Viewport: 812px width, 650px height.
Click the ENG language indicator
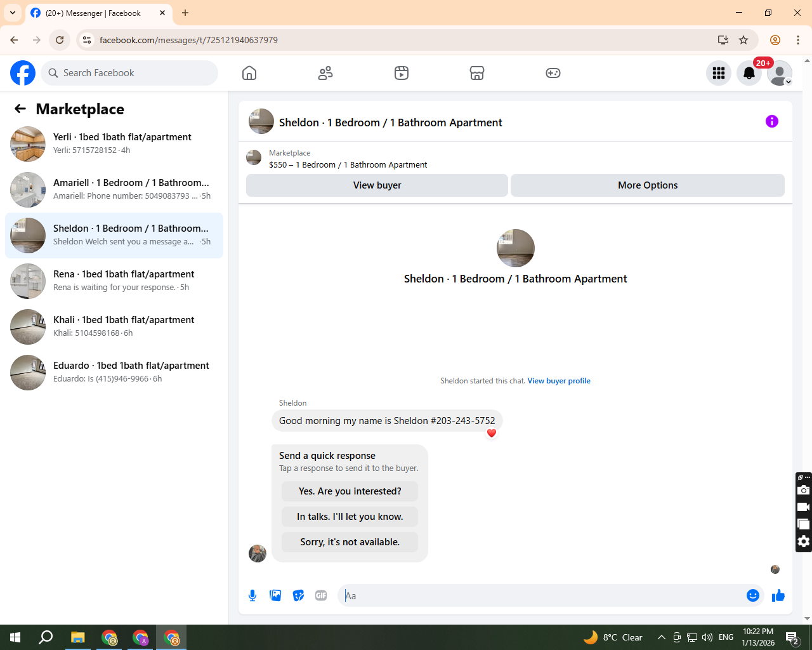726,637
